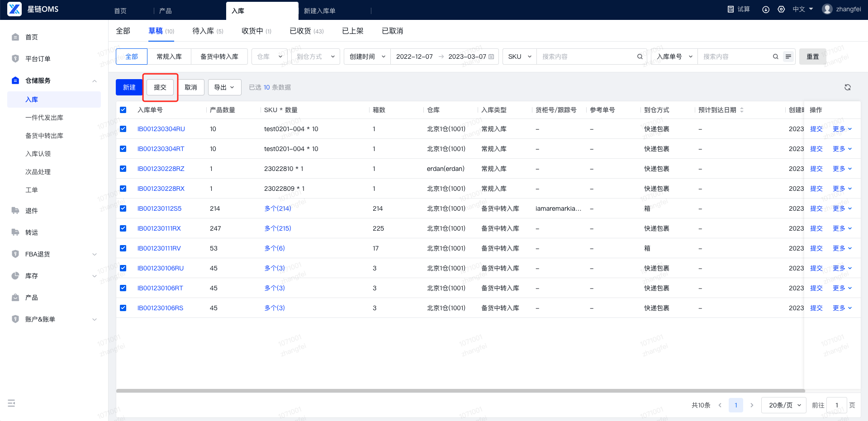Click the 取消 batch cancel button
The image size is (868, 421).
(191, 87)
